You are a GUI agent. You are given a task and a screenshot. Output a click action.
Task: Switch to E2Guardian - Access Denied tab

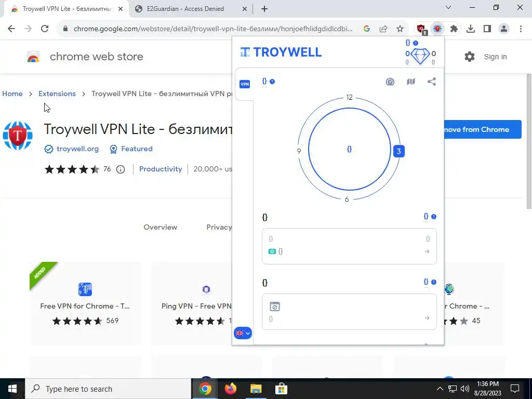[185, 9]
